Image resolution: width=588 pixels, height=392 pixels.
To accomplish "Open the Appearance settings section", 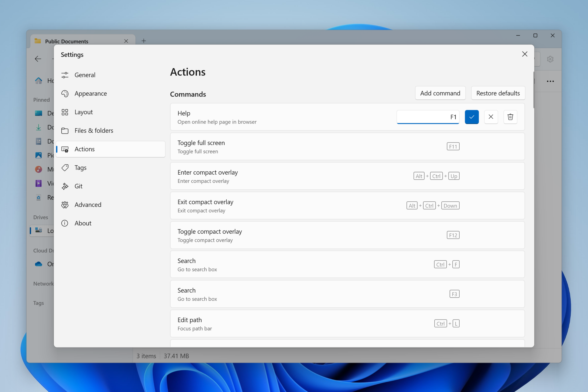I will point(91,93).
